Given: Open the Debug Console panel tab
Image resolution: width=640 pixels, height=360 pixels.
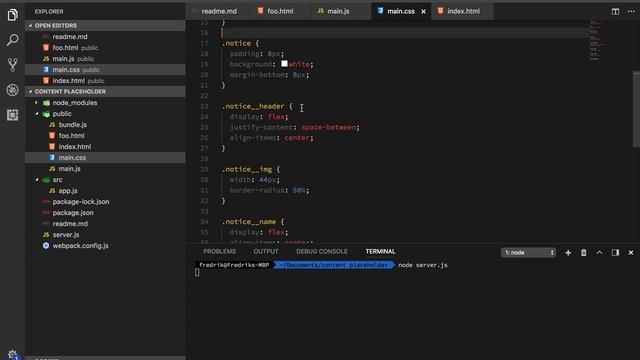Looking at the screenshot, I should (322, 251).
